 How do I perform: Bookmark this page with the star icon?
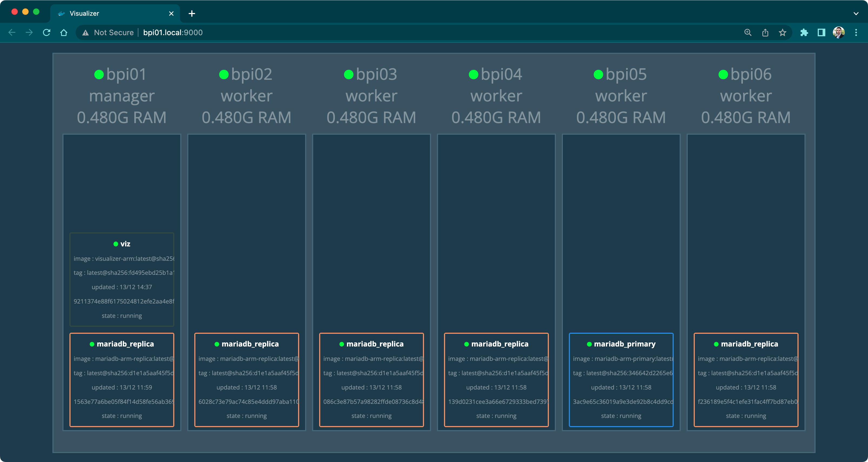point(782,32)
